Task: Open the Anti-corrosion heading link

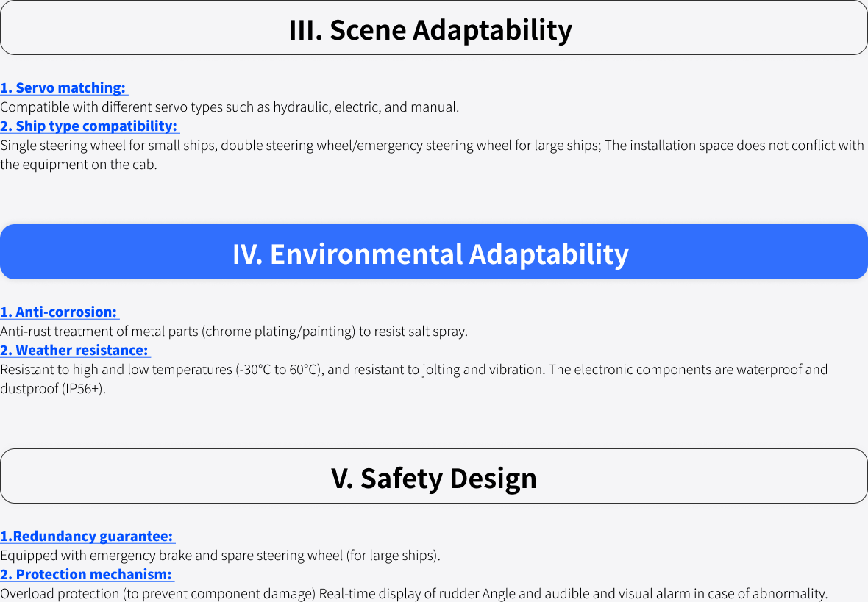Action: (60, 312)
